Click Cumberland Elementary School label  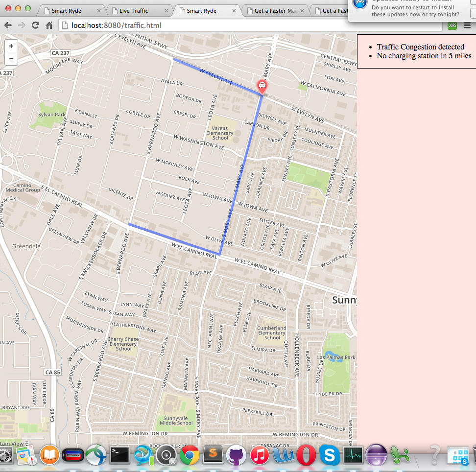272,333
